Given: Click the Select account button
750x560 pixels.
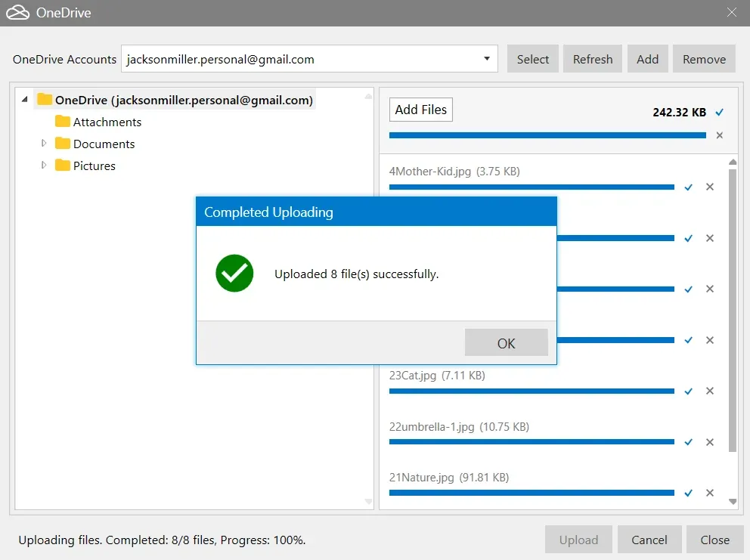Looking at the screenshot, I should point(533,59).
